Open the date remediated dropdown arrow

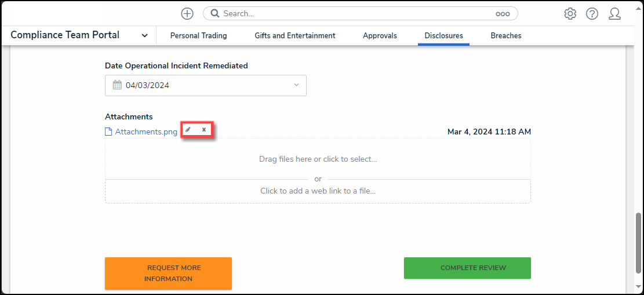(x=296, y=85)
